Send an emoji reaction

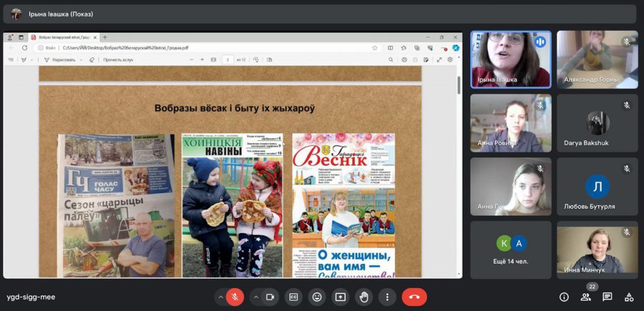pos(317,297)
